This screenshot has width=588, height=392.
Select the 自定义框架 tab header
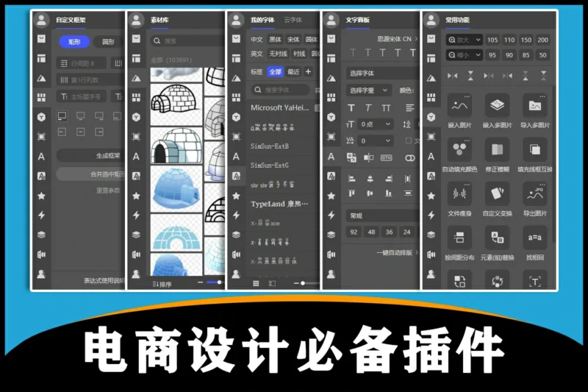coord(71,20)
